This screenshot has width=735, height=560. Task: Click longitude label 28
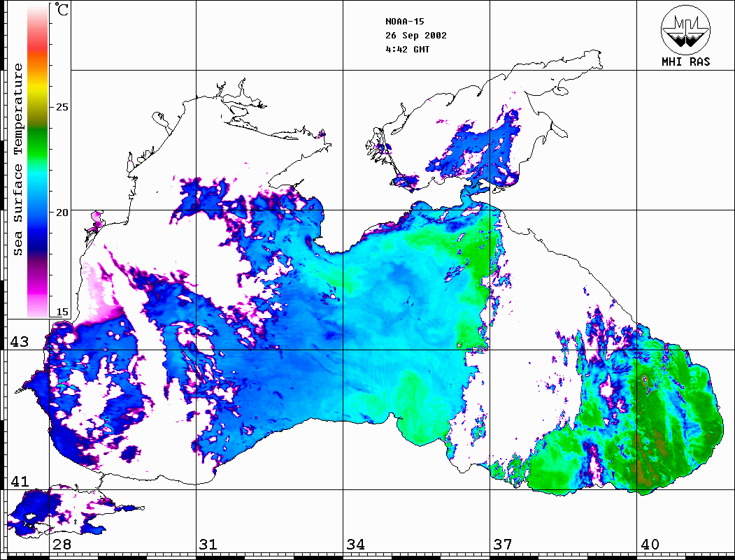[x=62, y=545]
